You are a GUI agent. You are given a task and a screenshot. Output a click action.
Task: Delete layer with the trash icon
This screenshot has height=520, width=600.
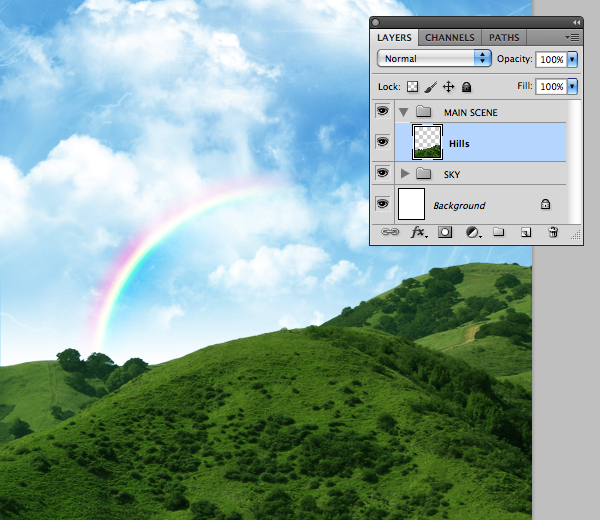click(x=553, y=232)
